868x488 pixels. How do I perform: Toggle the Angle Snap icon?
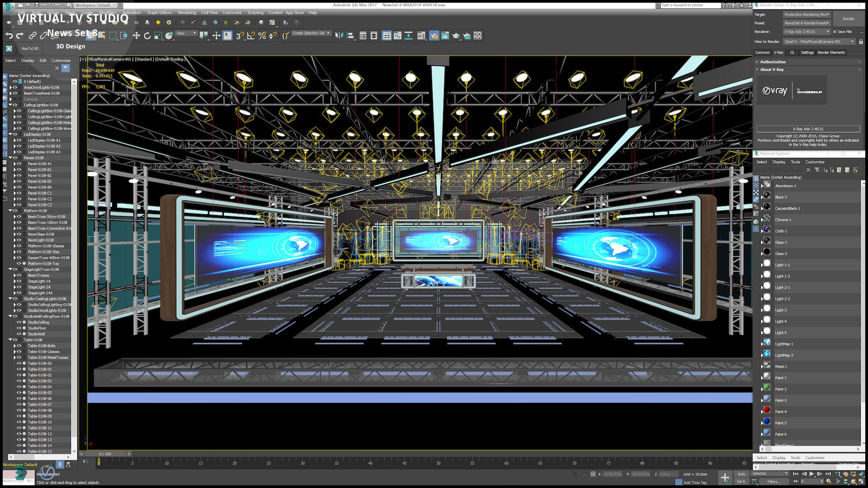pyautogui.click(x=251, y=36)
